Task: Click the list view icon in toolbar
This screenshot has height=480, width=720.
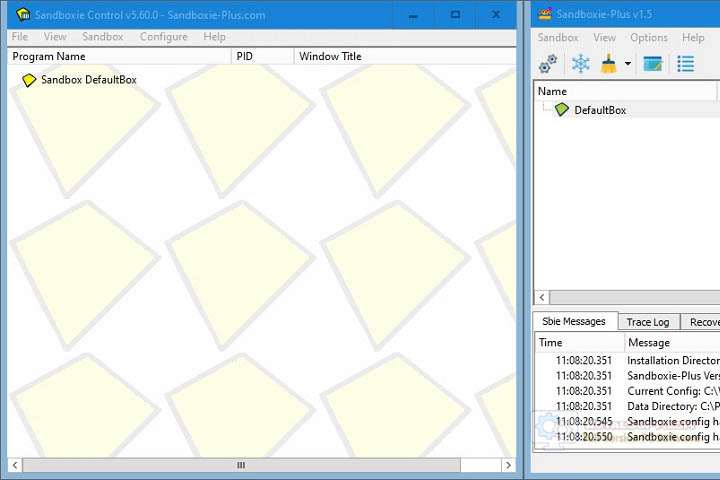Action: click(686, 64)
